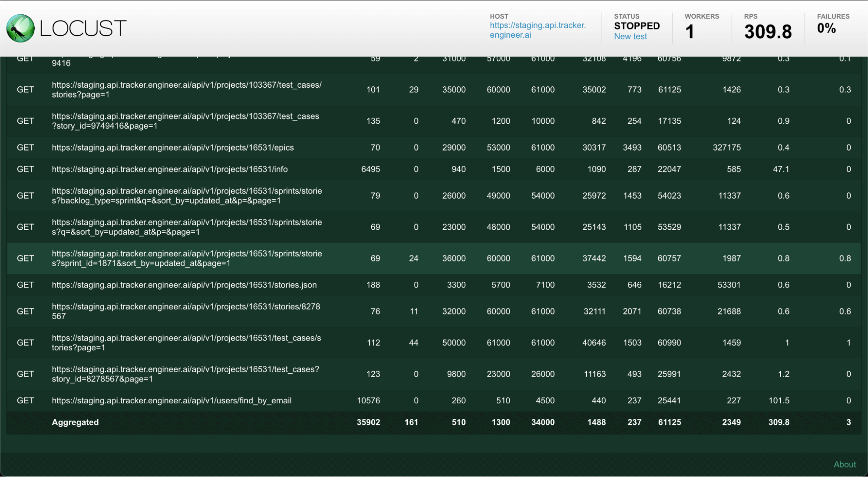
Task: Click 22047 max in info row
Action: pyautogui.click(x=669, y=169)
